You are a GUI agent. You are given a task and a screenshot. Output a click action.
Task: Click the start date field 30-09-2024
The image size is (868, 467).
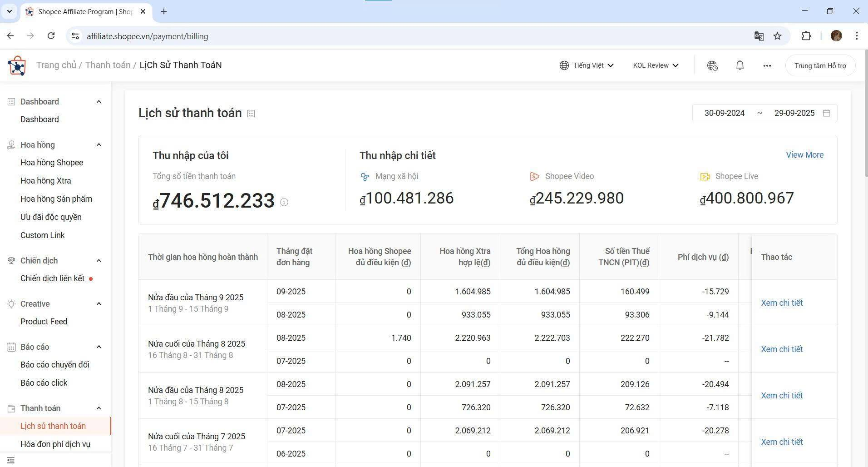click(x=724, y=113)
